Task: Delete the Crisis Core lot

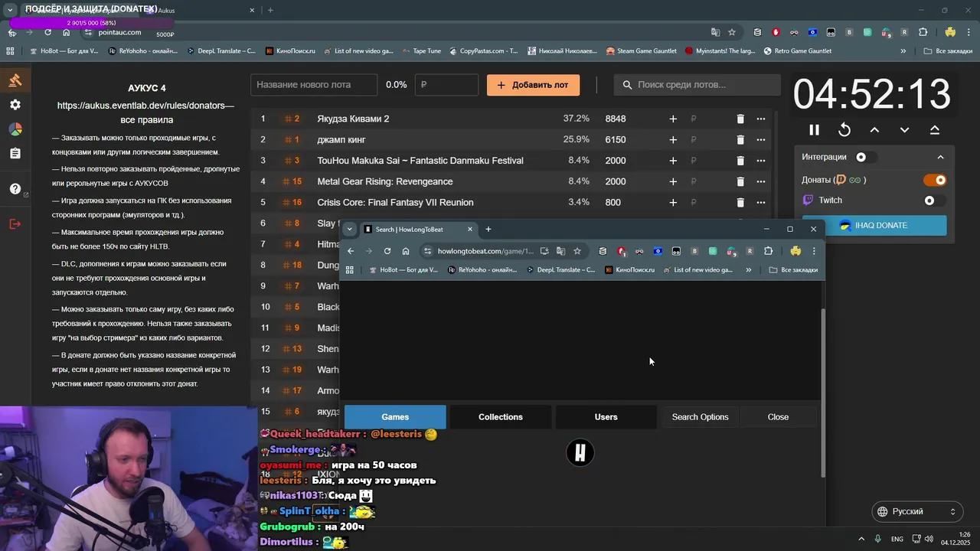Action: click(x=740, y=202)
